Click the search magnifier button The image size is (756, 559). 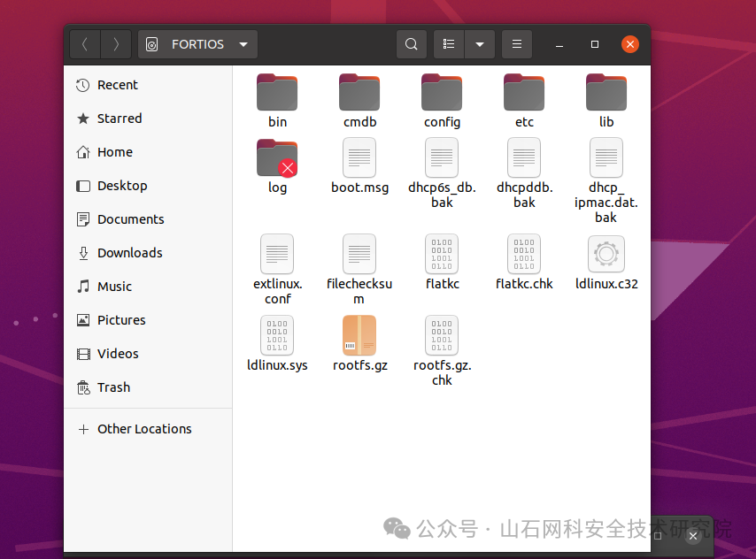pos(412,44)
